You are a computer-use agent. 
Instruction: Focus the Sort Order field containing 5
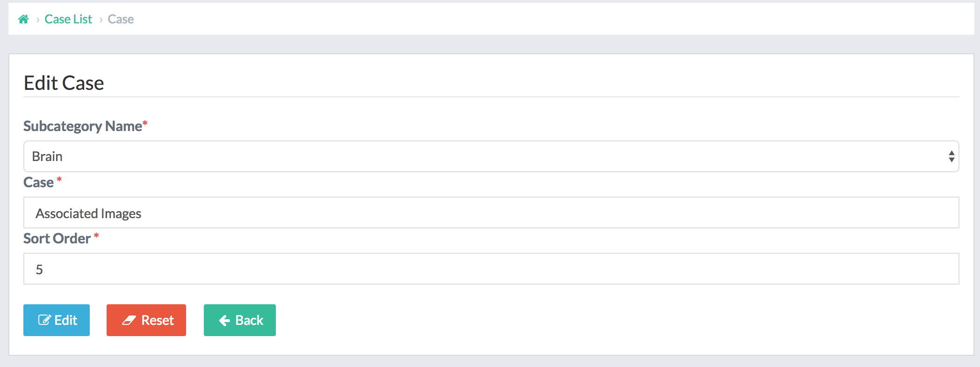click(x=491, y=269)
